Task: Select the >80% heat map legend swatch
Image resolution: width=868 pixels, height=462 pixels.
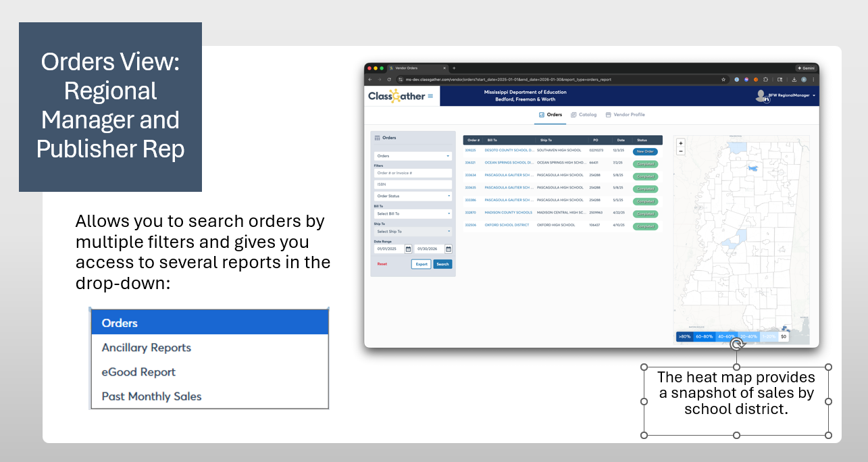Action: (684, 336)
